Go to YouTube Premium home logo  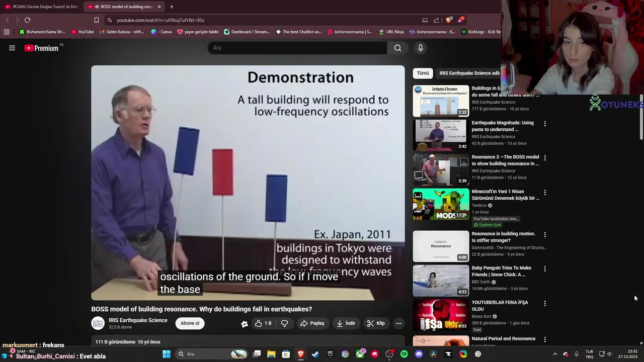(42, 48)
